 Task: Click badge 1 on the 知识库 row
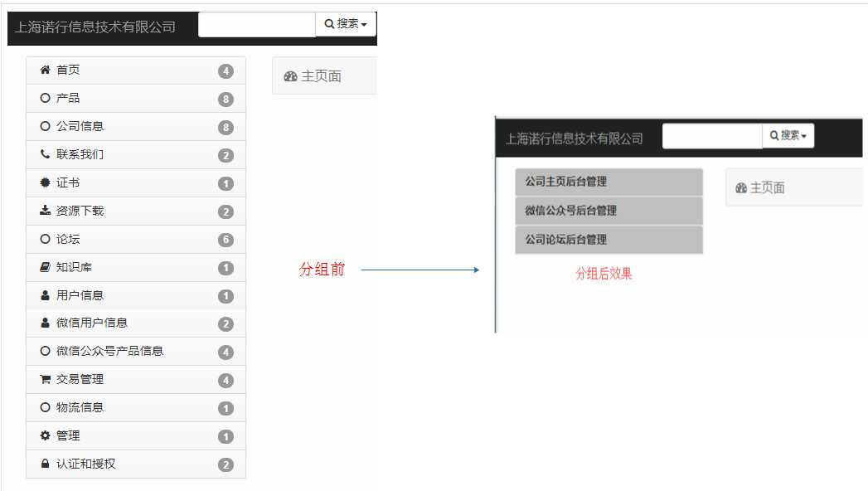225,268
